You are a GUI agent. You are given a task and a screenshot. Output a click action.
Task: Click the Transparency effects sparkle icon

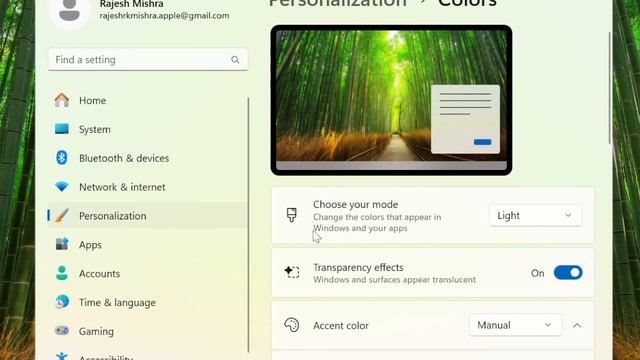(x=291, y=272)
